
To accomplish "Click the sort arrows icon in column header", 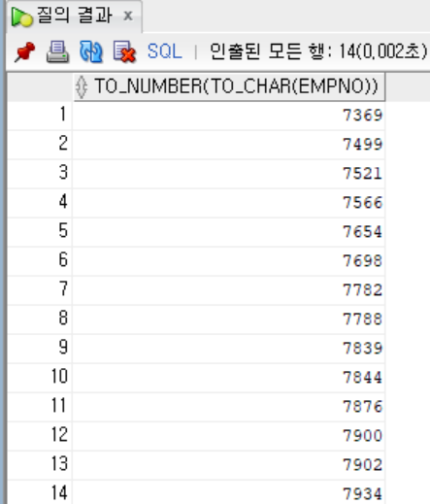I will [82, 86].
